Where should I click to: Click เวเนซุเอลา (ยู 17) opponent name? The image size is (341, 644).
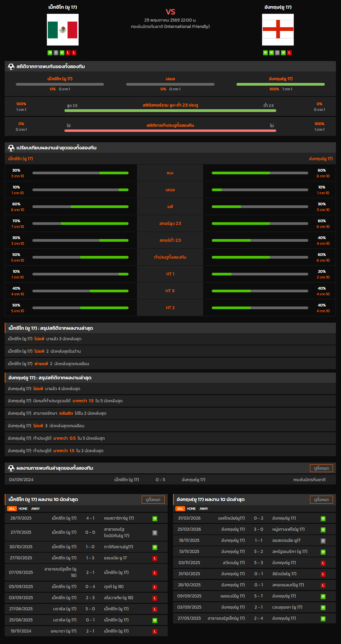pyautogui.click(x=287, y=607)
